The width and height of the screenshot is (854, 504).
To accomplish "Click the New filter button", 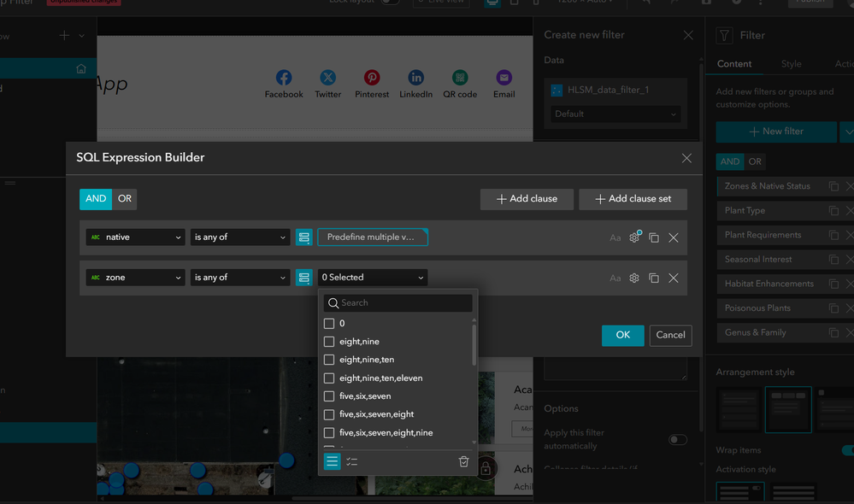I will [776, 132].
